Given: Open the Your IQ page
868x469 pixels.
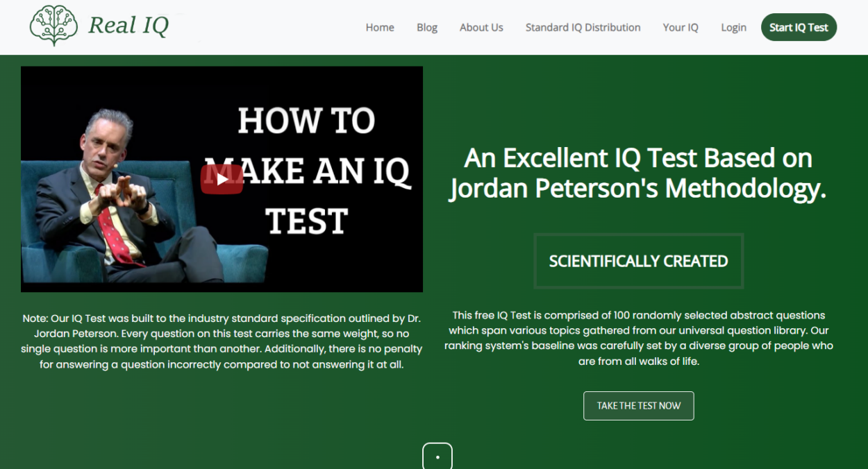Looking at the screenshot, I should tap(681, 28).
